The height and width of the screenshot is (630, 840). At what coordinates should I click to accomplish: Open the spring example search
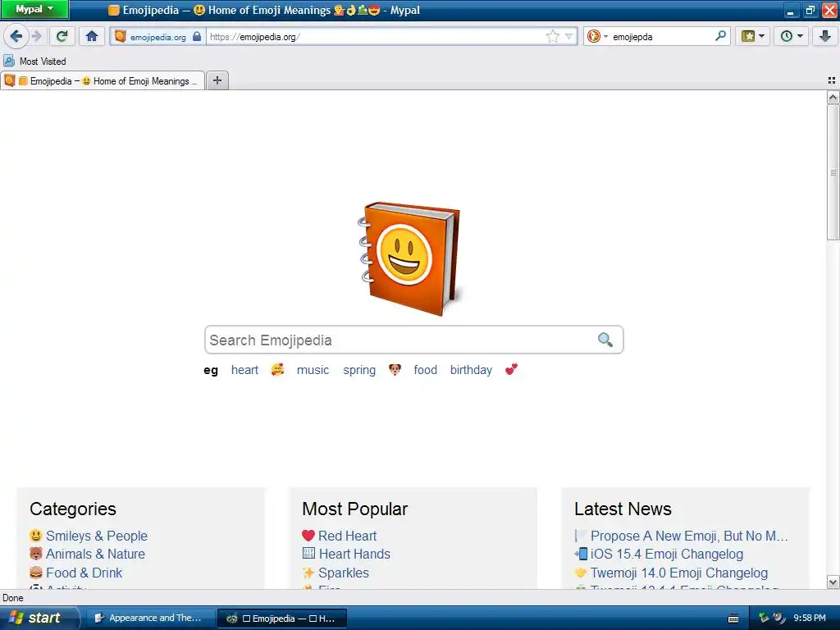pyautogui.click(x=359, y=370)
